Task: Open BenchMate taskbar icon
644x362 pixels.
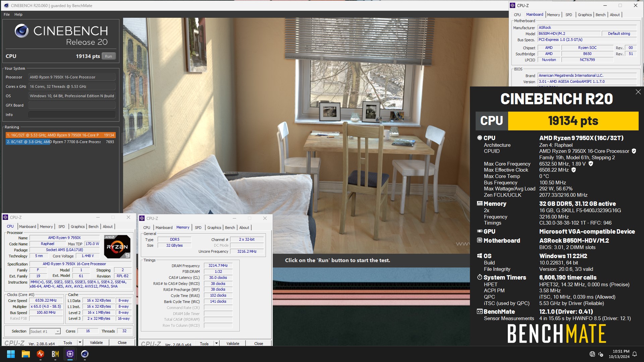Action: pyautogui.click(x=55, y=354)
